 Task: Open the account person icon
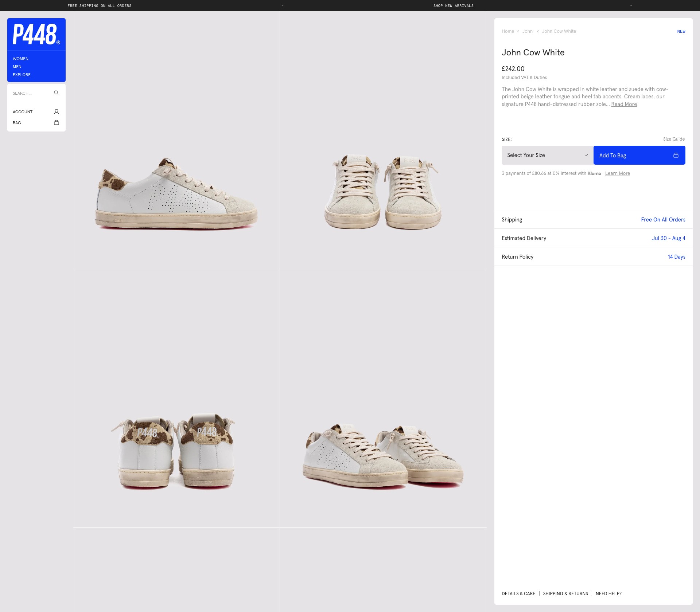(x=57, y=111)
